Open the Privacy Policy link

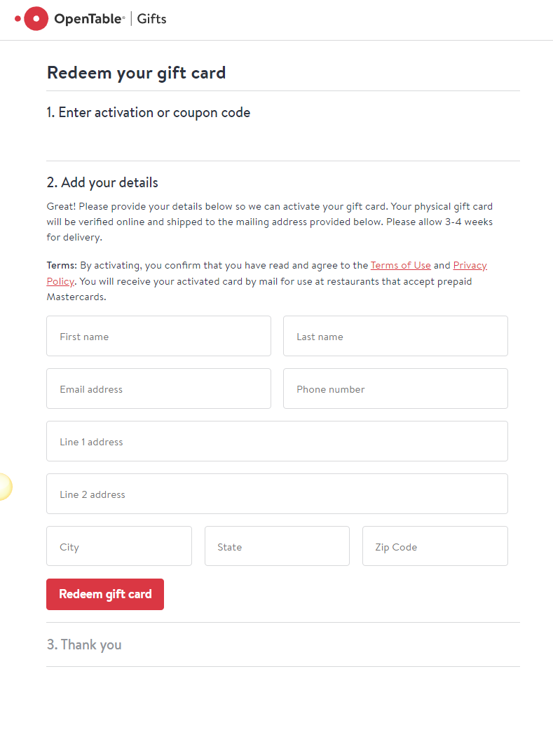[x=470, y=266]
